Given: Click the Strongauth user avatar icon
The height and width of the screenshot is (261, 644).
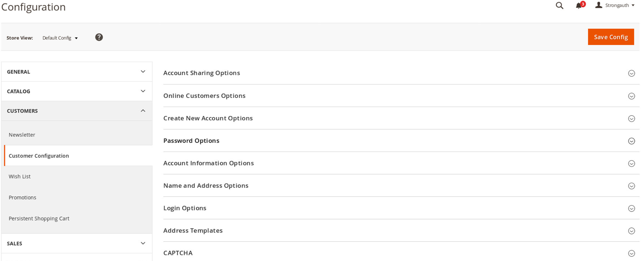Looking at the screenshot, I should tap(598, 5).
